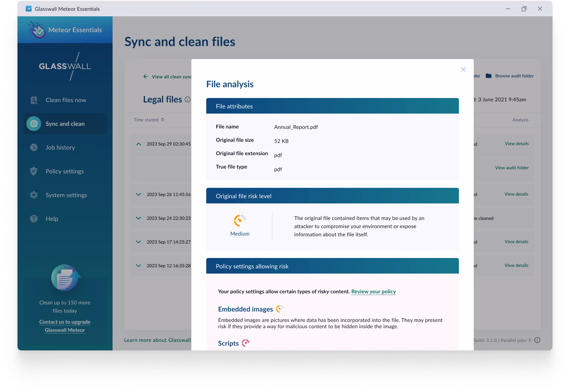Restore down the application window
570x392 pixels.
(x=524, y=9)
